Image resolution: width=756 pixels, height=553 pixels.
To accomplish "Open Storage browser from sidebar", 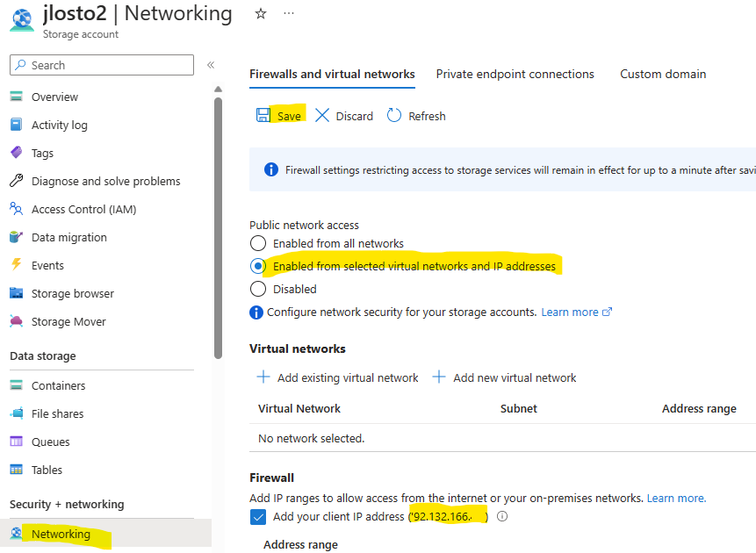I will [73, 293].
